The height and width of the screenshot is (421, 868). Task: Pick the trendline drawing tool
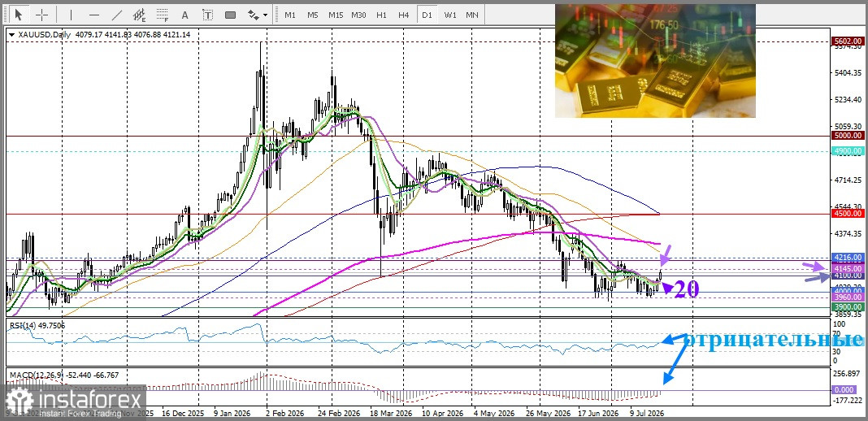point(117,15)
